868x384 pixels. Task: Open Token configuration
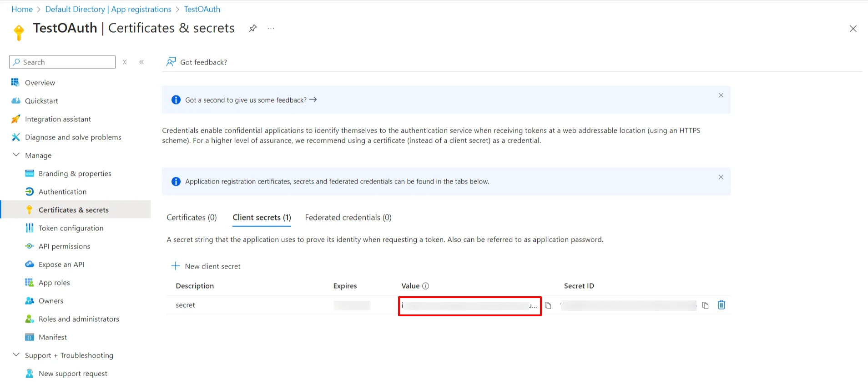(71, 228)
